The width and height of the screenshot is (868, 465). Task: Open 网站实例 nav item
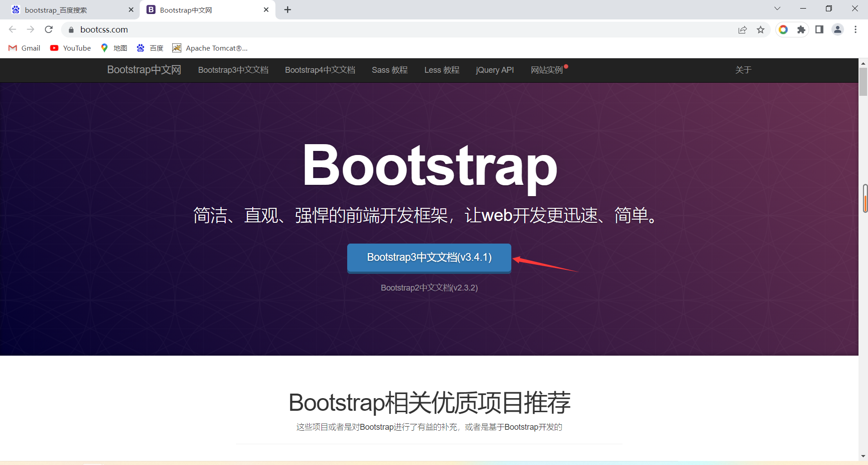coord(547,70)
